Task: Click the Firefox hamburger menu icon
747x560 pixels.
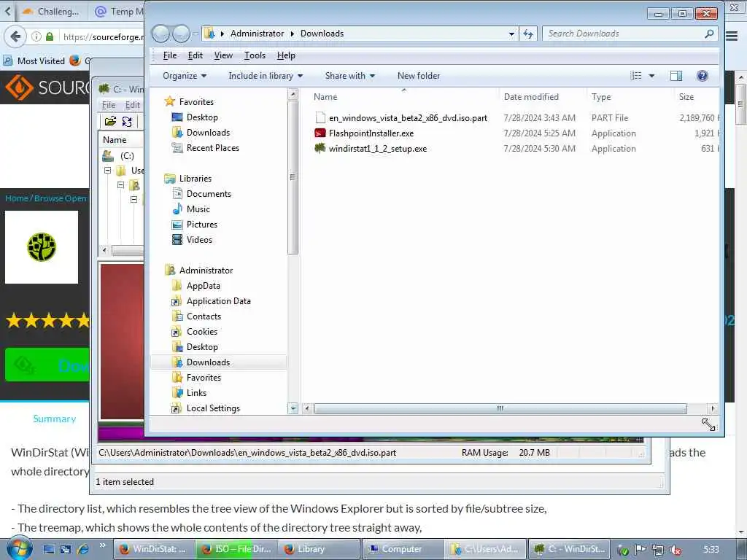Action: point(732,36)
